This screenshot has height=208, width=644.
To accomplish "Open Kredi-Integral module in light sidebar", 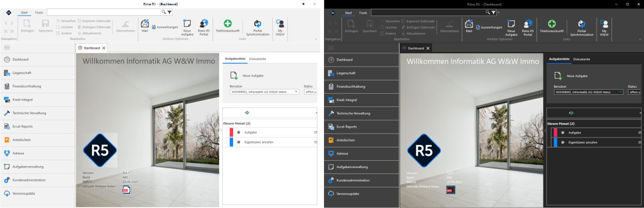I will (37, 100).
